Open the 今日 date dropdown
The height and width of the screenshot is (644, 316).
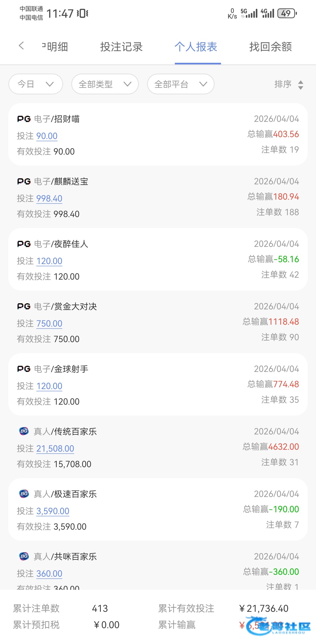tap(36, 84)
